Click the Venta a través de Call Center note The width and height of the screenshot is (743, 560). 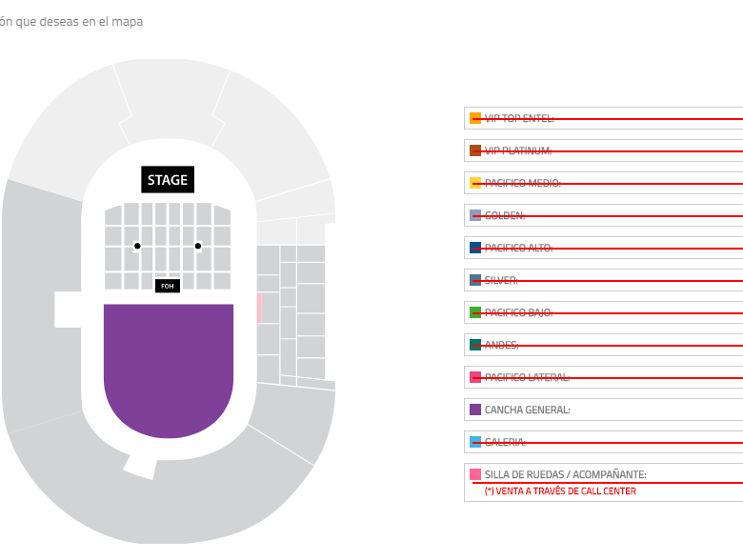tap(560, 491)
